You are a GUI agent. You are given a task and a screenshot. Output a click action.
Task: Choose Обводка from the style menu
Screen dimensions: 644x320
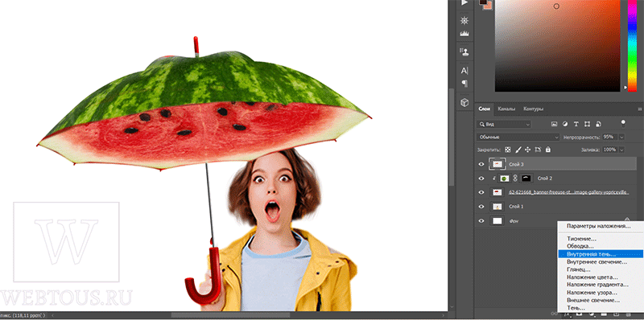(x=600, y=246)
